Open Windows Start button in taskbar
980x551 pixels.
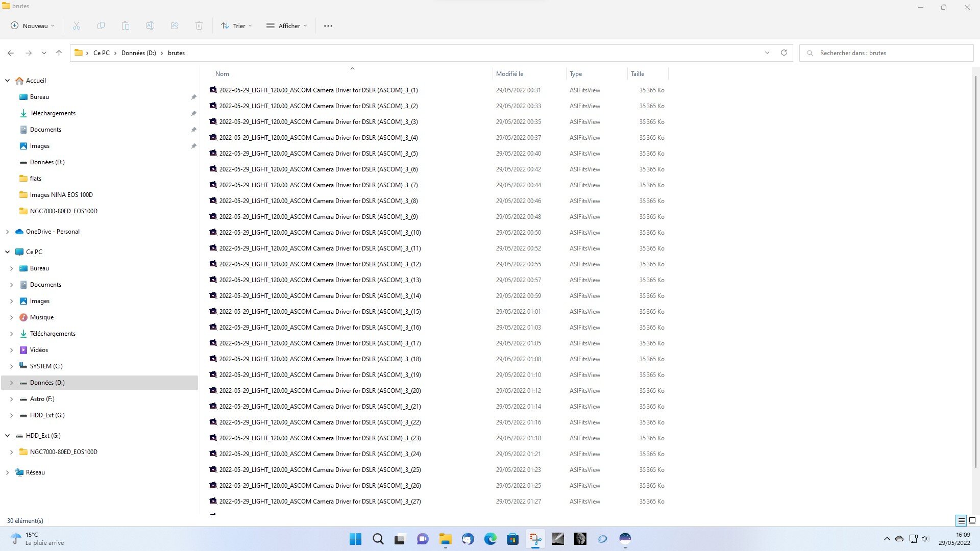pyautogui.click(x=356, y=539)
